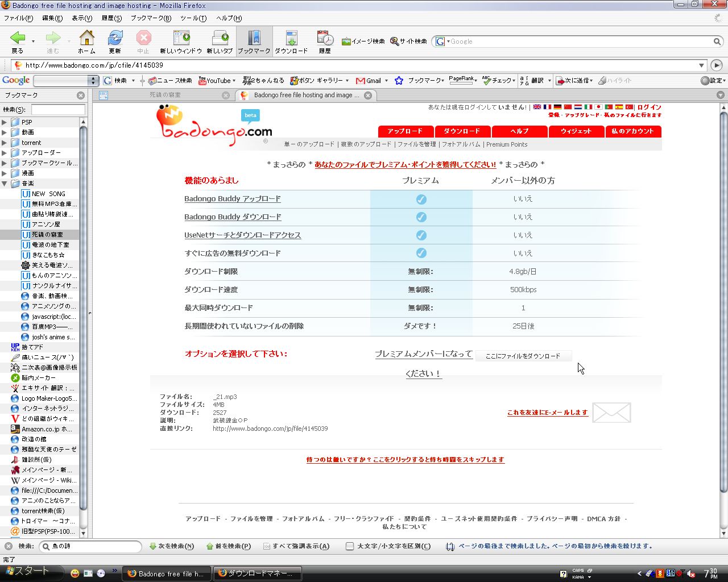Click the Google toolbar 設定 button
This screenshot has width=728, height=582.
pyautogui.click(x=712, y=81)
